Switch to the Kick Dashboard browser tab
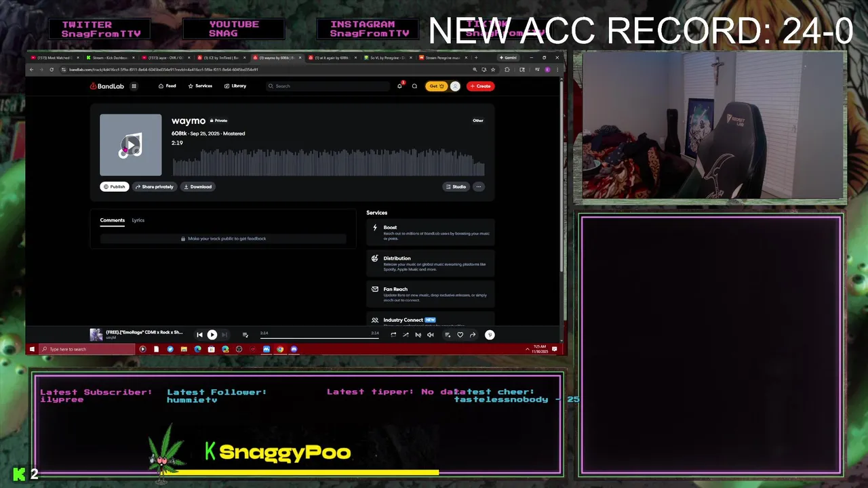Viewport: 868px width, 488px height. pyautogui.click(x=109, y=58)
